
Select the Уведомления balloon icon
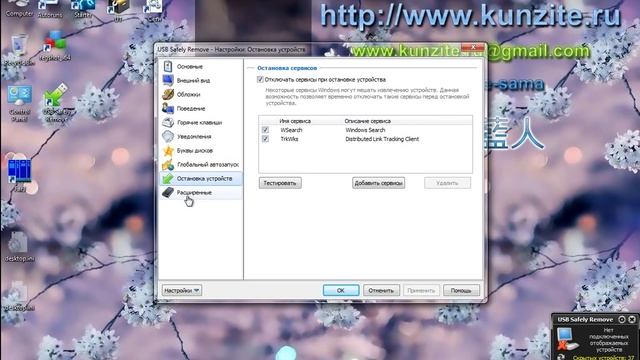click(168, 136)
